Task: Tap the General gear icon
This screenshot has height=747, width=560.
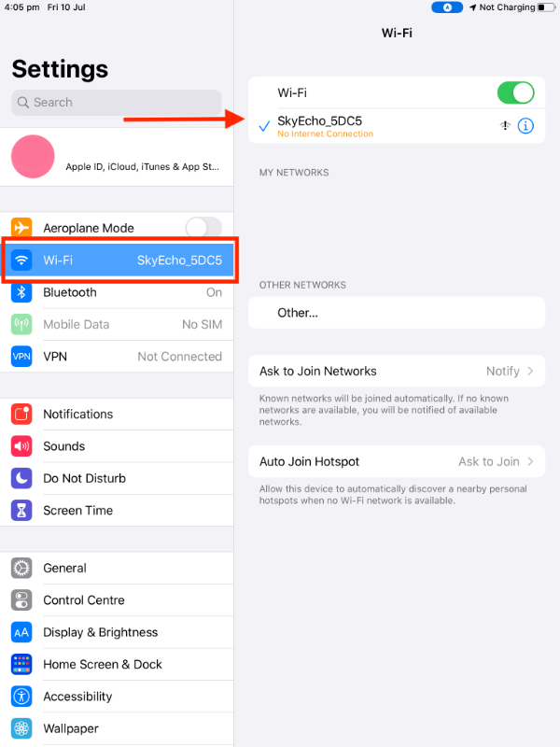Action: 21,568
